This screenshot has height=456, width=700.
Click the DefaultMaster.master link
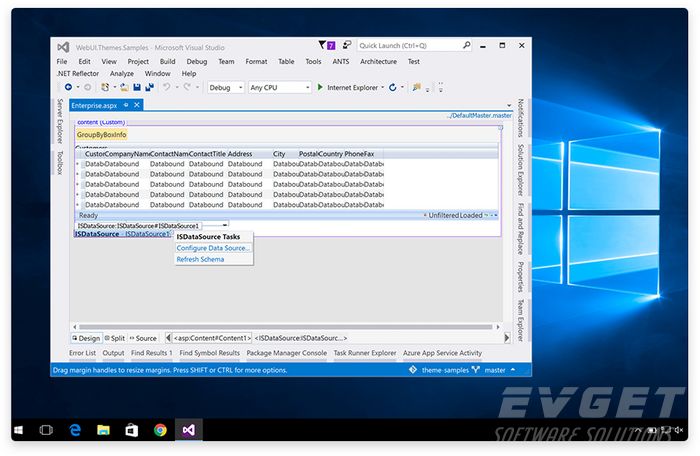[x=479, y=115]
